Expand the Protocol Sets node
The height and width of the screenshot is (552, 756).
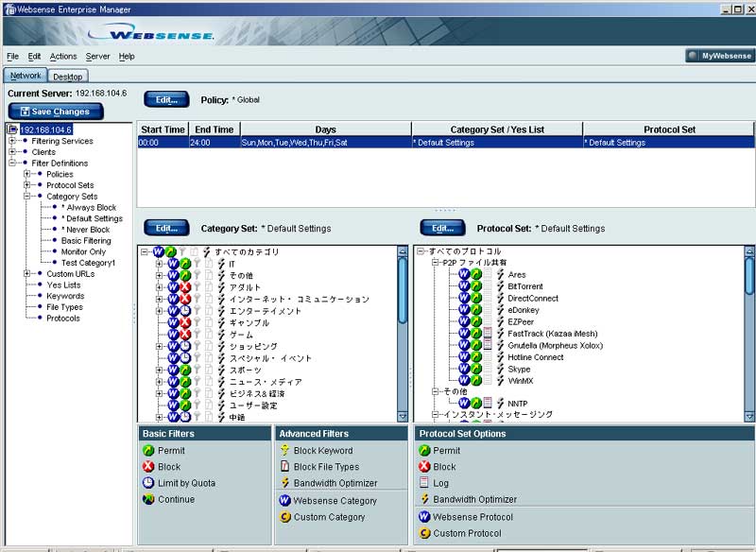(x=27, y=185)
